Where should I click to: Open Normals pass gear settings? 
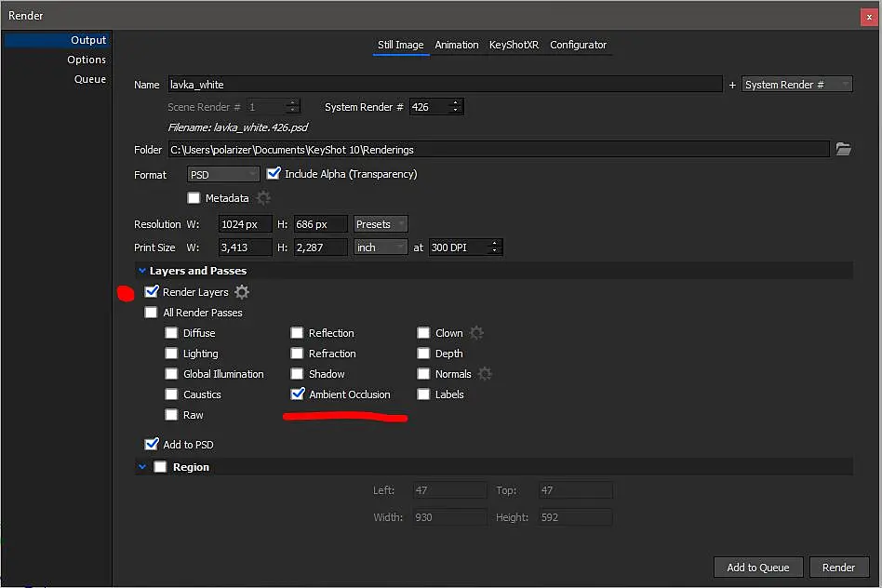[x=485, y=374]
